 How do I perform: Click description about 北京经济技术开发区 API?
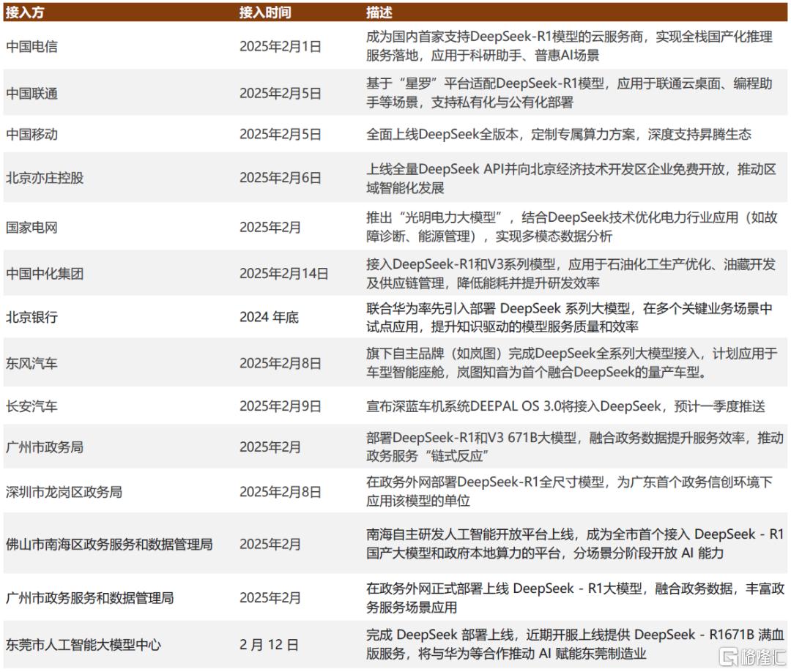571,179
